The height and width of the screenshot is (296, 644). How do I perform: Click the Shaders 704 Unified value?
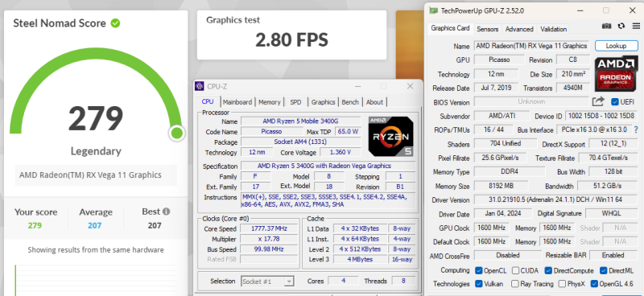click(x=506, y=144)
